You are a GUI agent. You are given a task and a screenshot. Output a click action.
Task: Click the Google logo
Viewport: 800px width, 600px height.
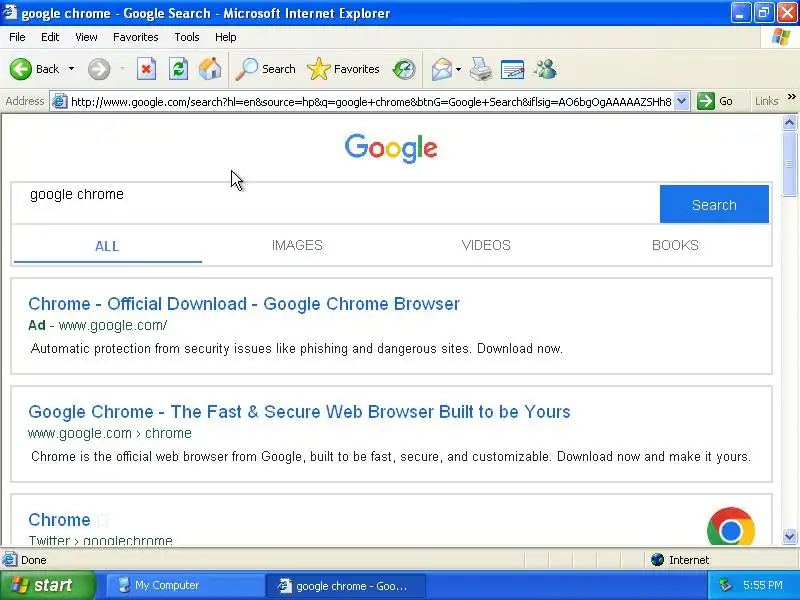(x=391, y=148)
